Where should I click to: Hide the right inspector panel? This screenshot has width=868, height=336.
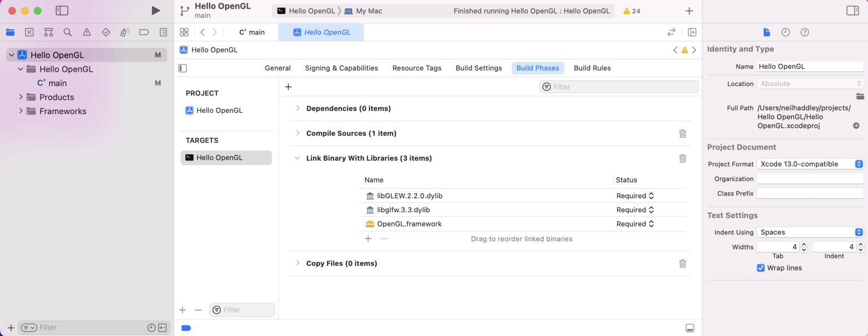[x=853, y=11]
